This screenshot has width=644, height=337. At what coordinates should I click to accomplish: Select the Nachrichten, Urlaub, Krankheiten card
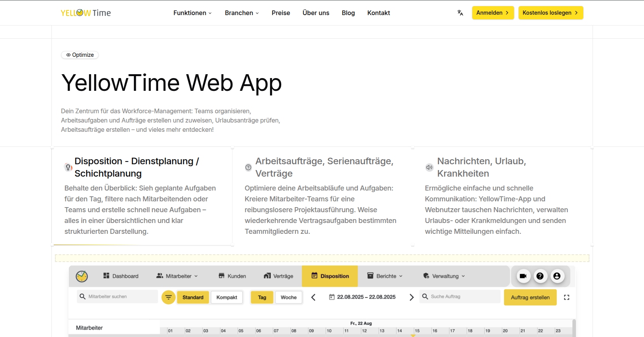click(502, 196)
